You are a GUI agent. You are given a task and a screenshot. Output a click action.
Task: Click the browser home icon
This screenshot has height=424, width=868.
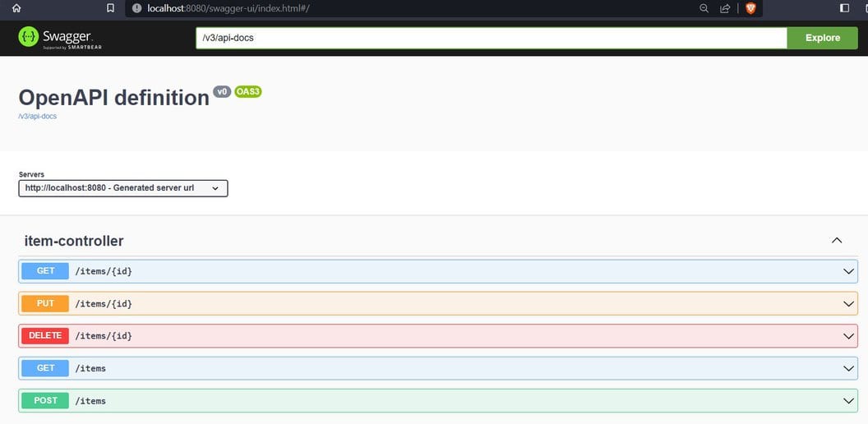[x=16, y=8]
